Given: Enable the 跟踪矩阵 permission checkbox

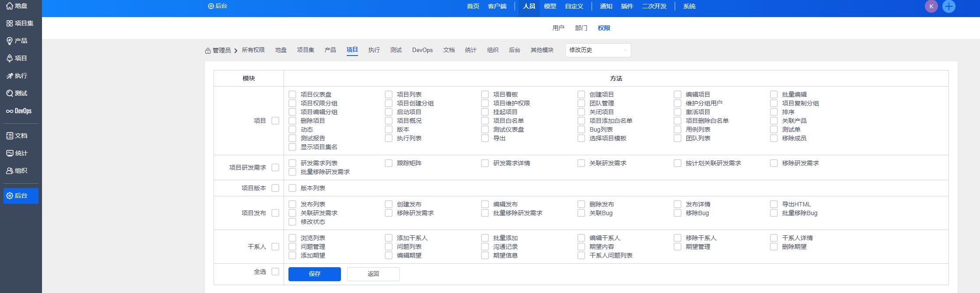Looking at the screenshot, I should (x=389, y=163).
